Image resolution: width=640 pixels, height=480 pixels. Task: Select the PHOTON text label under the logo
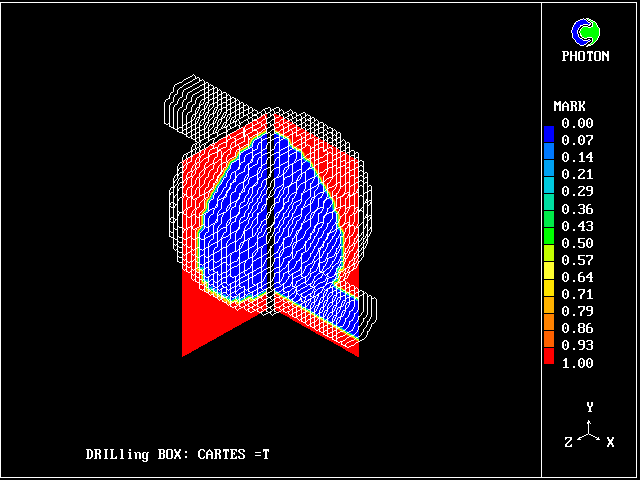[585, 57]
